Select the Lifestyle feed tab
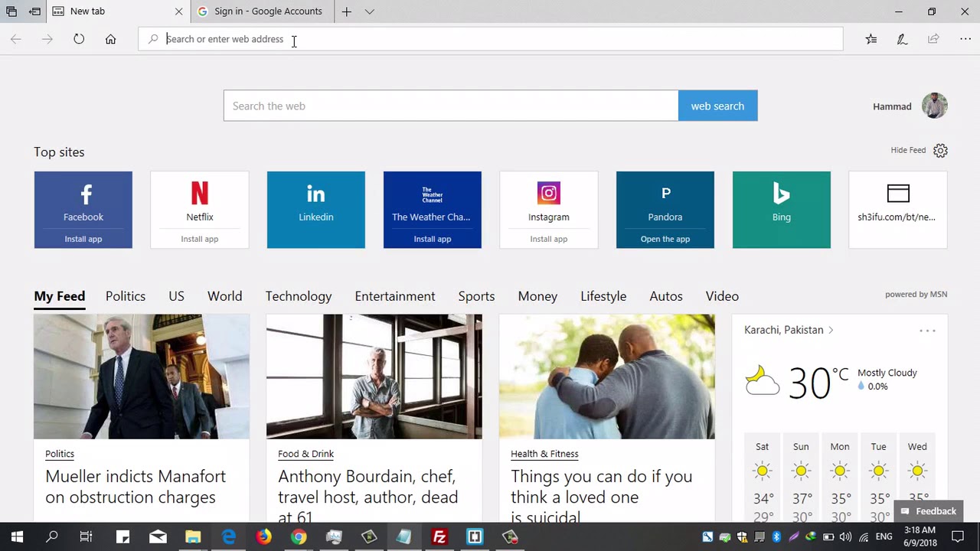The width and height of the screenshot is (980, 551). click(603, 296)
